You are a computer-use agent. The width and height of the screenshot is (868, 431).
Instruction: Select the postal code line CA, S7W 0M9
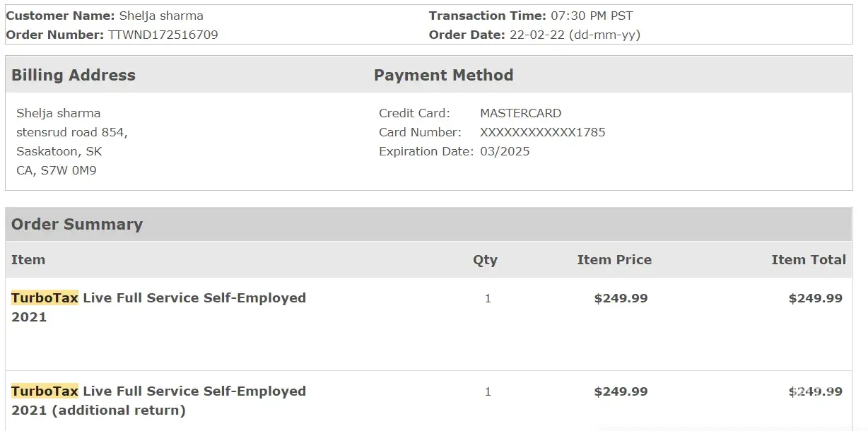point(57,170)
